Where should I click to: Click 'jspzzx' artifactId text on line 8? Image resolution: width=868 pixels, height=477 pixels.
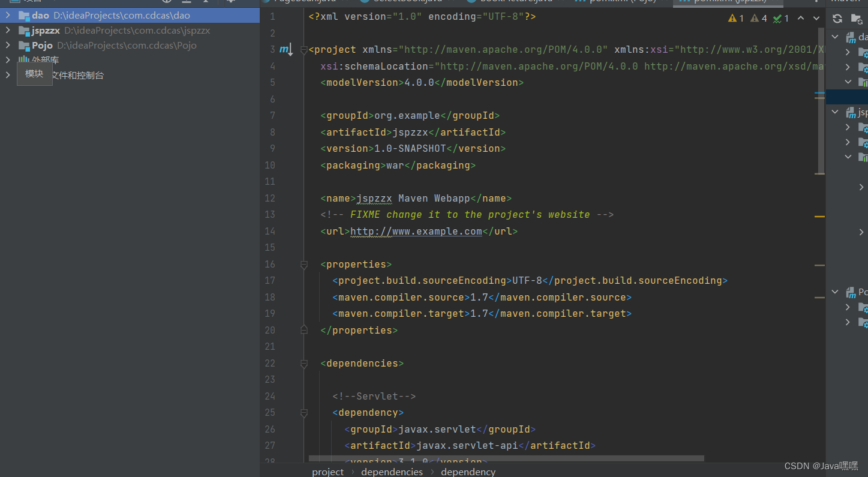click(410, 132)
